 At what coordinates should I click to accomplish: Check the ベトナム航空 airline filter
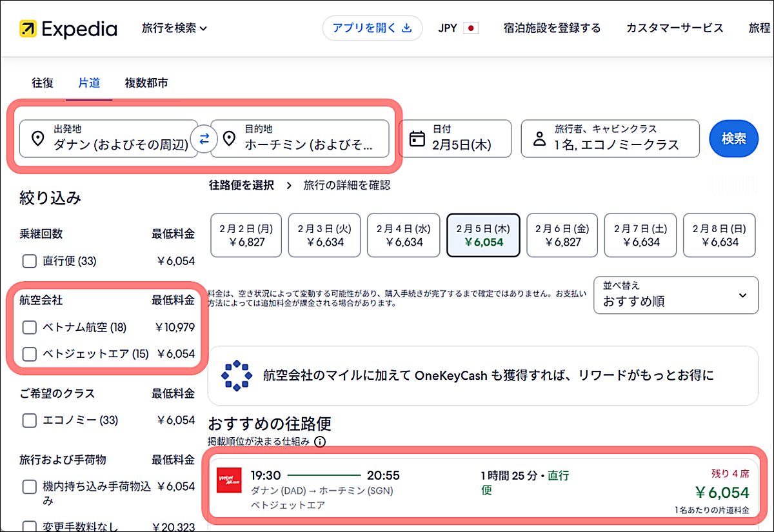(x=29, y=327)
